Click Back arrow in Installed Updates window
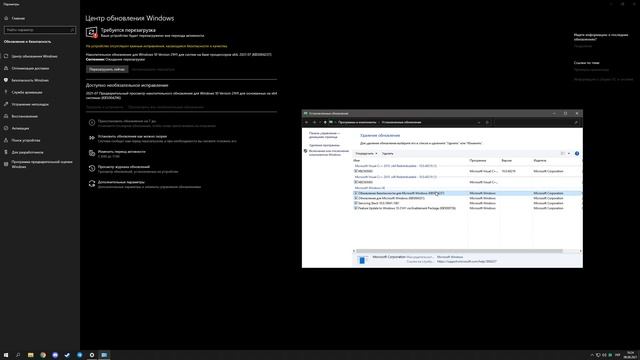 tap(307, 122)
